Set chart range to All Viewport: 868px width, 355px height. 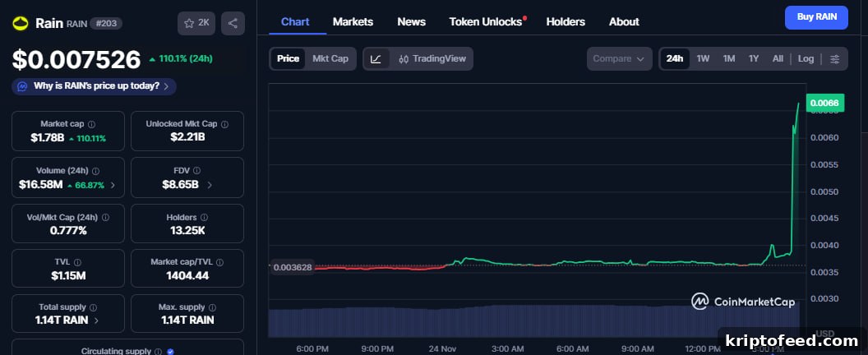778,58
